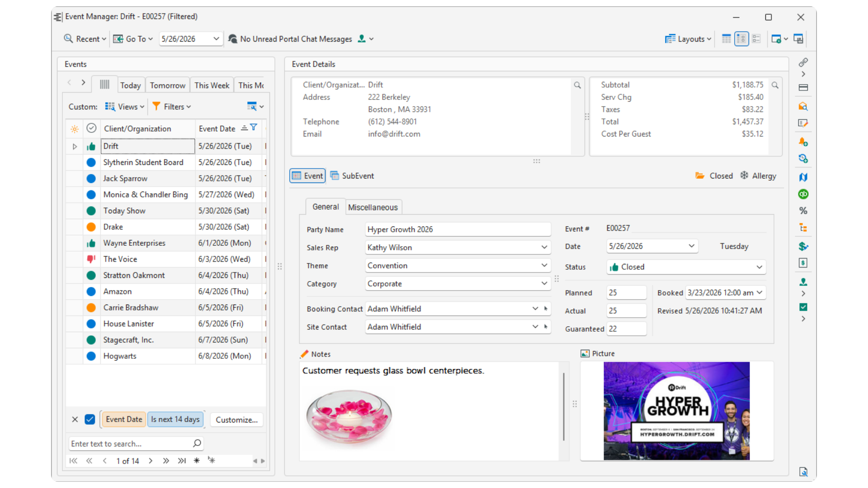
Task: Switch to the grid-only view layout
Action: (x=726, y=39)
